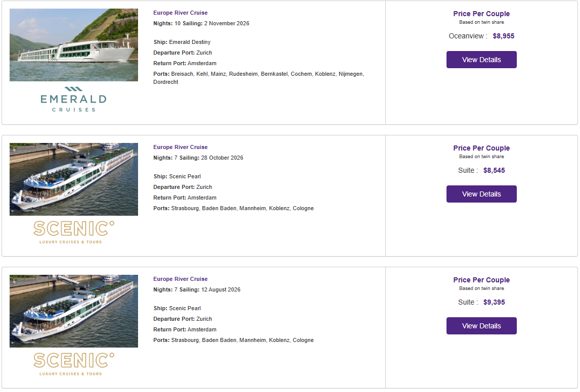
Task: Click the Scenic logo for the 12 August sailing
Action: (x=74, y=364)
